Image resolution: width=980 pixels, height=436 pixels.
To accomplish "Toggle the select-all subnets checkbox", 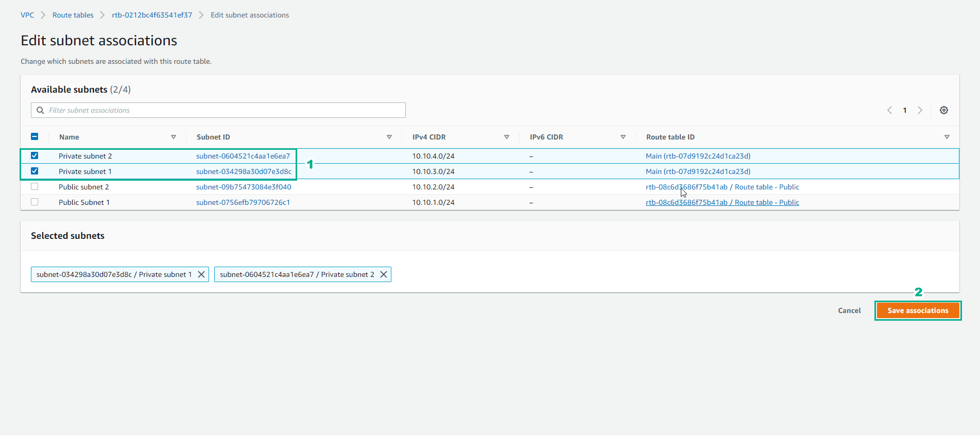I will 35,136.
